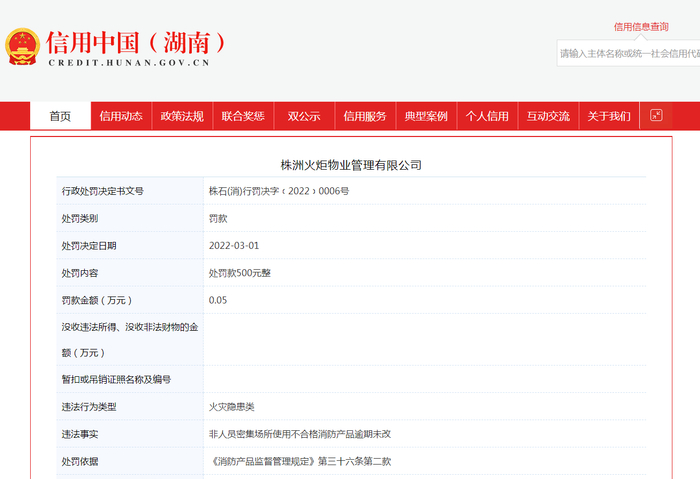Screen dimensions: 700x479
Task: Click the 处罚依据 label cell
Action: click(129, 461)
